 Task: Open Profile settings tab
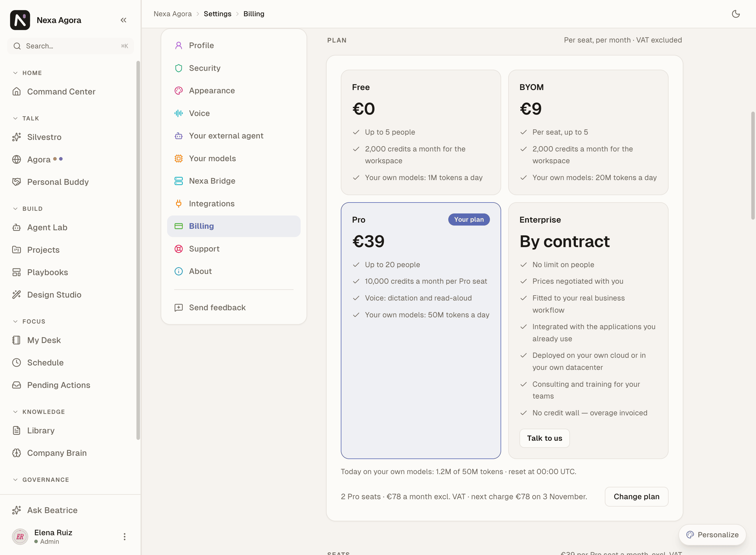234,45
